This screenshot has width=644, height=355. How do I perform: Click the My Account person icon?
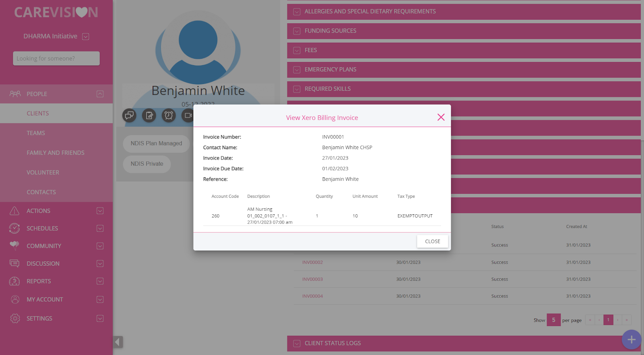tap(15, 300)
